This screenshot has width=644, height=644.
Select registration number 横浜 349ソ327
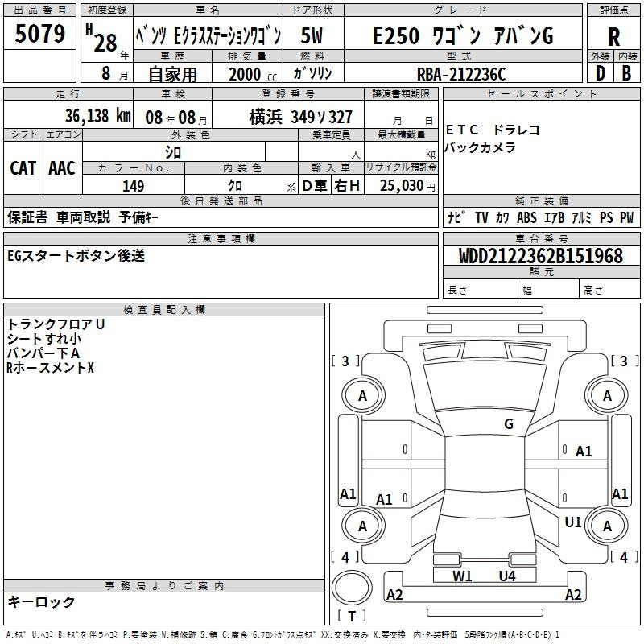pos(300,117)
